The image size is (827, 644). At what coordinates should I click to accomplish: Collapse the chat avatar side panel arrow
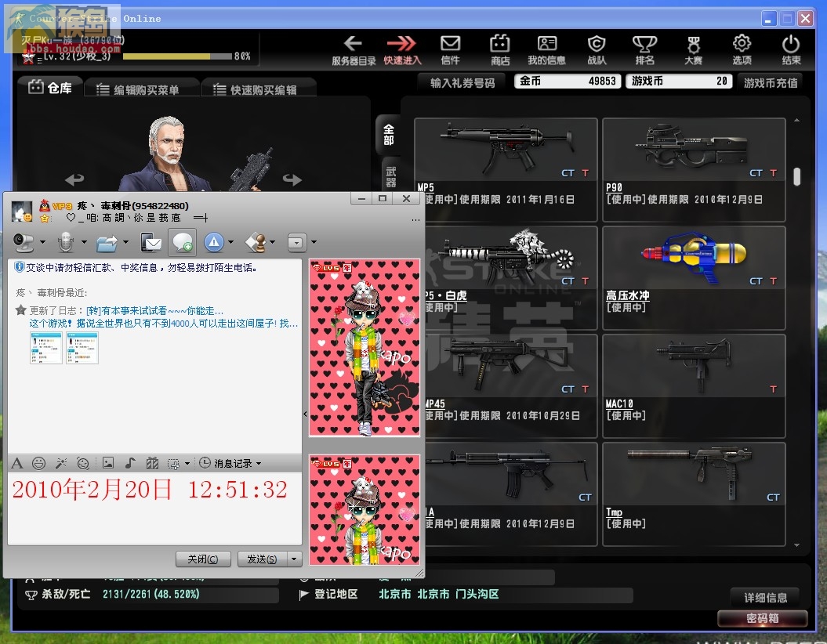(306, 414)
